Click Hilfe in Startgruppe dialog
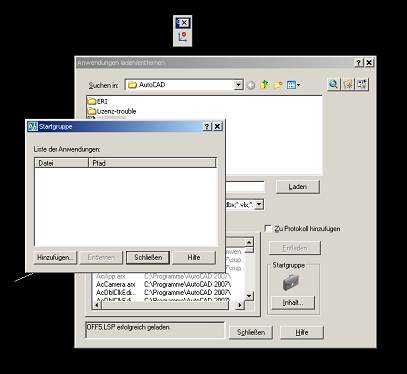This screenshot has height=374, width=407. click(x=194, y=258)
